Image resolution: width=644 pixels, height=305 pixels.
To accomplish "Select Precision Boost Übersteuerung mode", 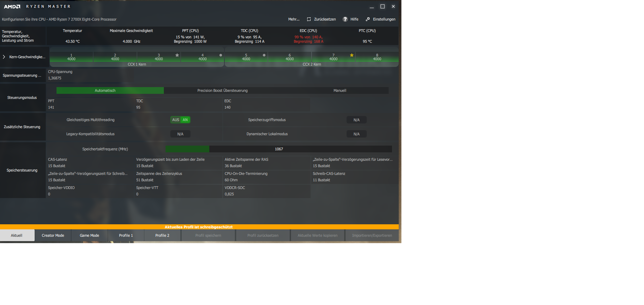I will point(222,90).
